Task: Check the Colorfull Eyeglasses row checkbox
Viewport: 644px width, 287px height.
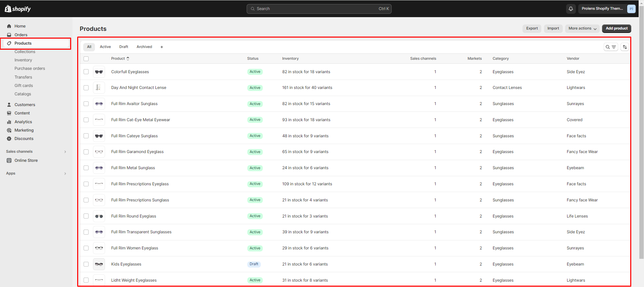Action: (x=86, y=72)
